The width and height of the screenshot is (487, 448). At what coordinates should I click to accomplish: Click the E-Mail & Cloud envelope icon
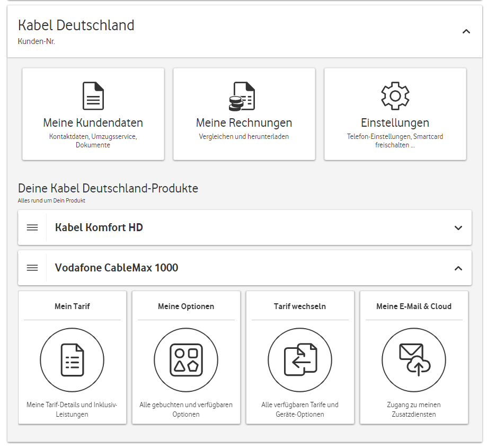coord(414,360)
